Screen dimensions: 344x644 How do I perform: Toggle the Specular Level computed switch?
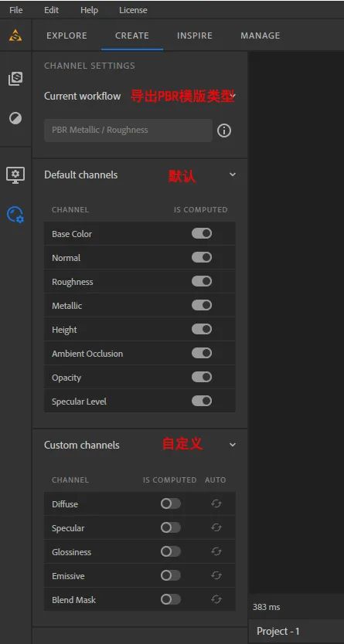coord(202,401)
